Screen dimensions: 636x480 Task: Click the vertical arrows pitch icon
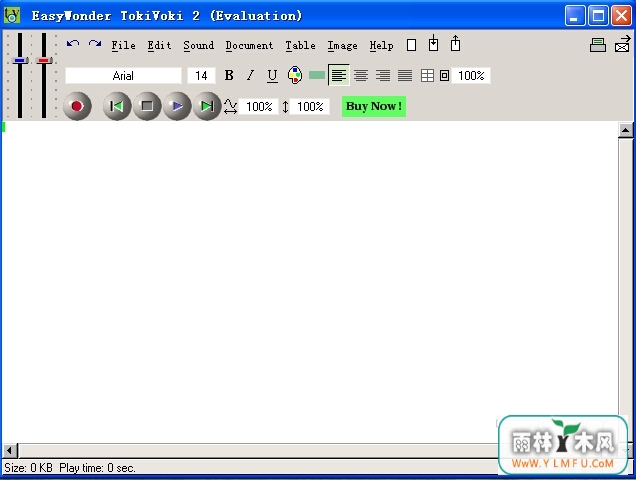(286, 107)
